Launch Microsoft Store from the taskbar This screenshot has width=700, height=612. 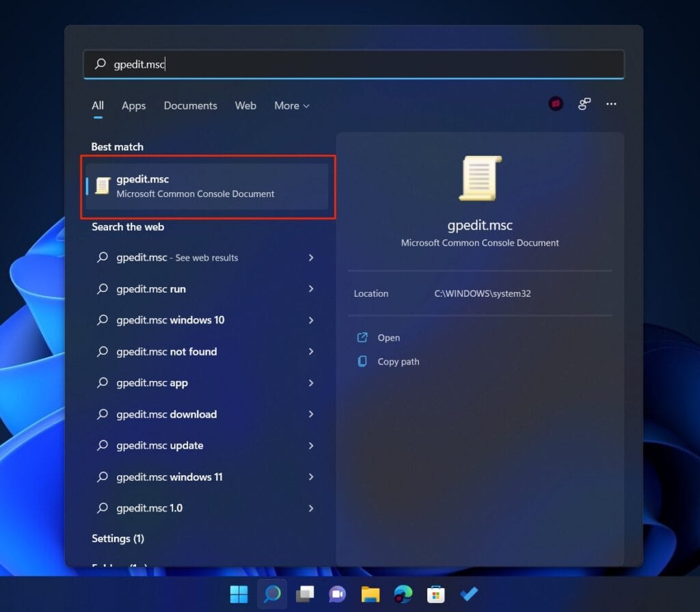coord(435,594)
